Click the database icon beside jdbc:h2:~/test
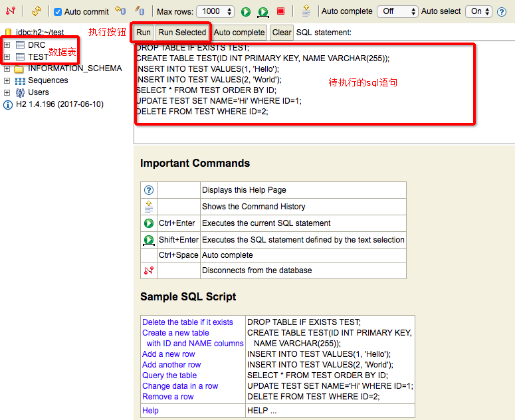The width and height of the screenshot is (515, 420). (x=8, y=33)
